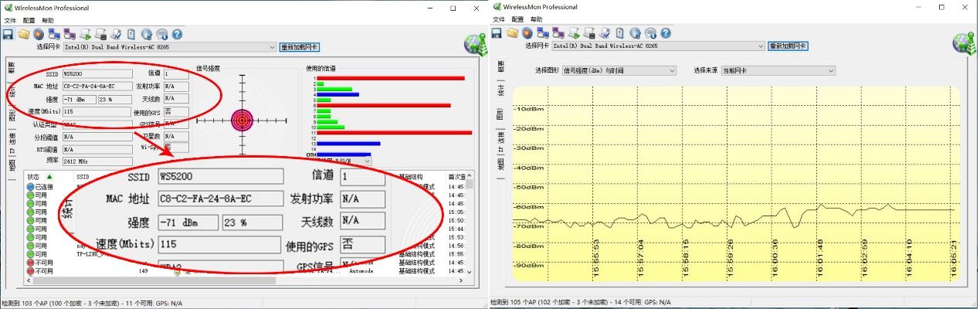Screen dimensions: 980x309
Task: Open the 文件 menu in right window
Action: click(498, 19)
